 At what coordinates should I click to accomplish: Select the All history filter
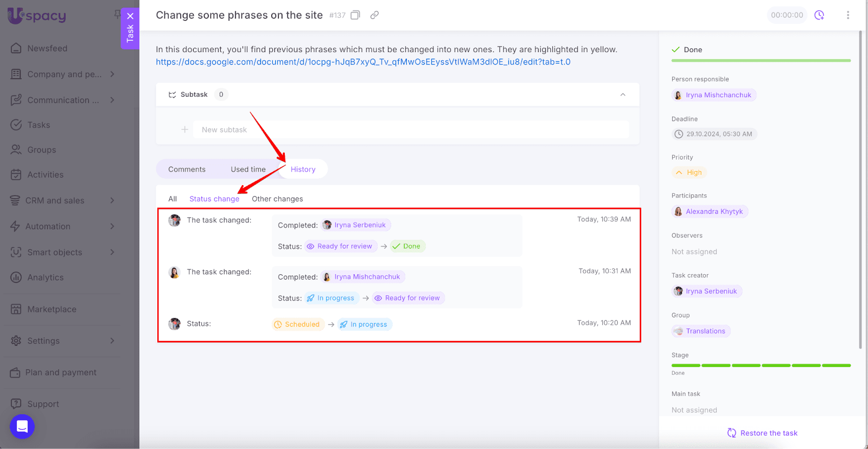coord(173,199)
